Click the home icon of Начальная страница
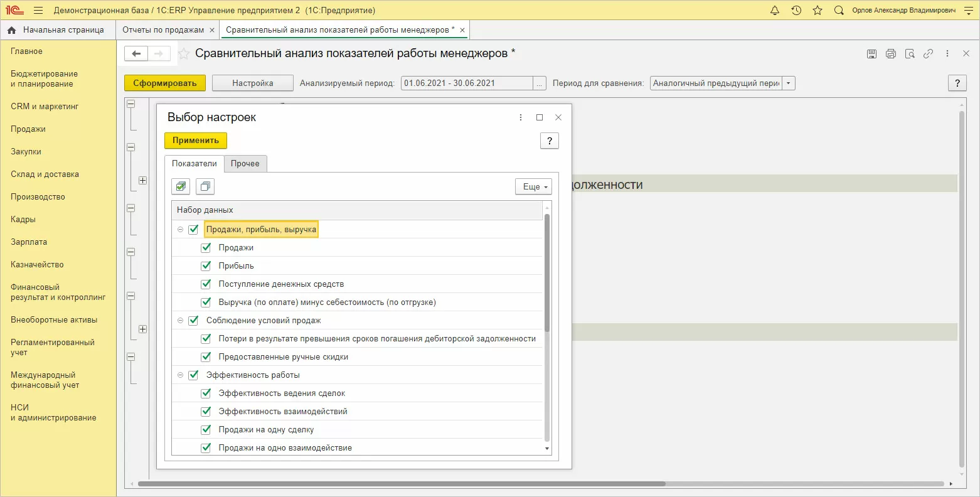The height and width of the screenshot is (497, 980). pos(12,30)
